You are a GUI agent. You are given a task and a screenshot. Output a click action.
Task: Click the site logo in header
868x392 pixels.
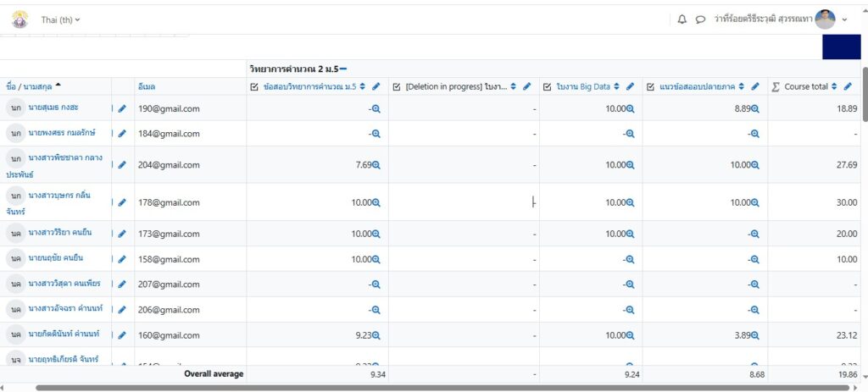19,19
